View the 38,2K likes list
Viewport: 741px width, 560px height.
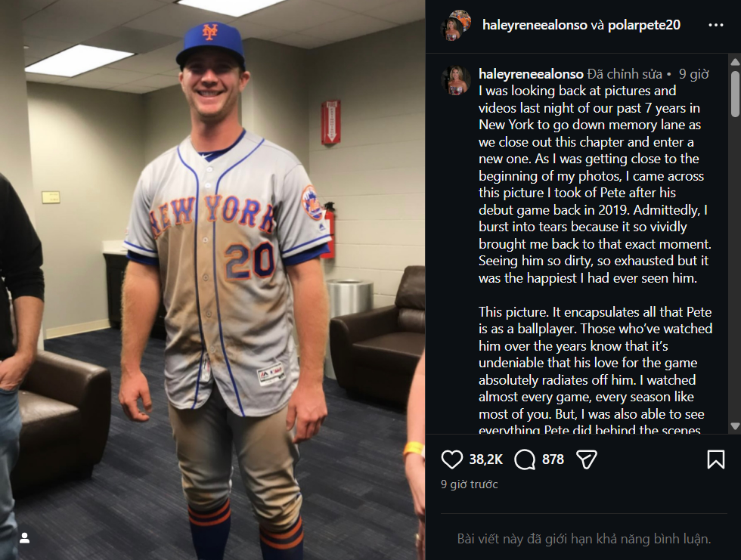coord(487,459)
